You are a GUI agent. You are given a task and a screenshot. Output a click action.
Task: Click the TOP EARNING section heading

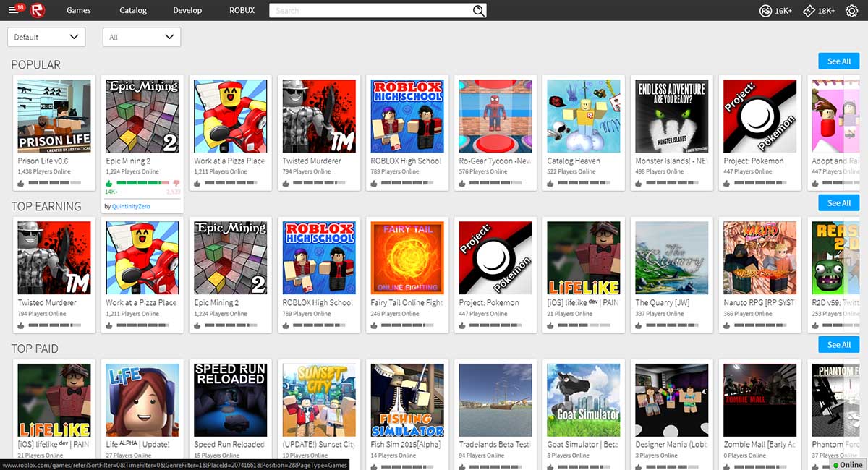(46, 206)
